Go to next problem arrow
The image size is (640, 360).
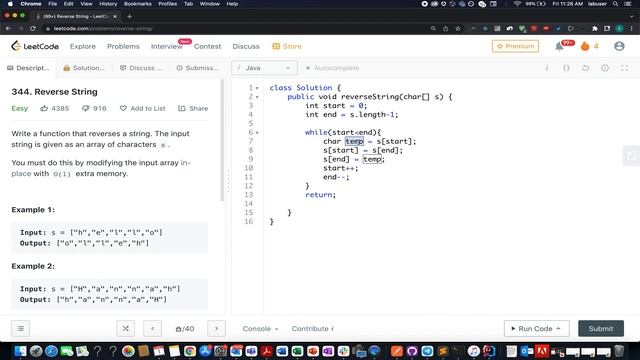click(216, 328)
